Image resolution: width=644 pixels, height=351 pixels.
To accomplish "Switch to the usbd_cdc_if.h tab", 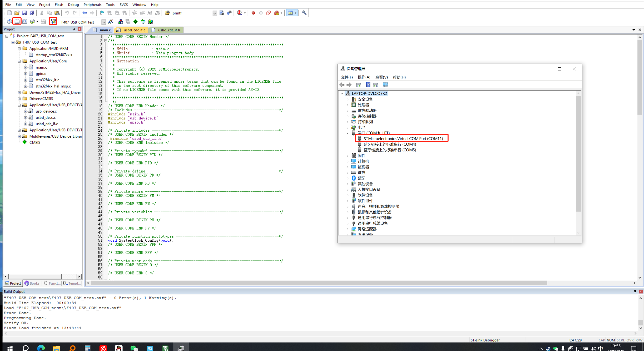I will tap(168, 30).
